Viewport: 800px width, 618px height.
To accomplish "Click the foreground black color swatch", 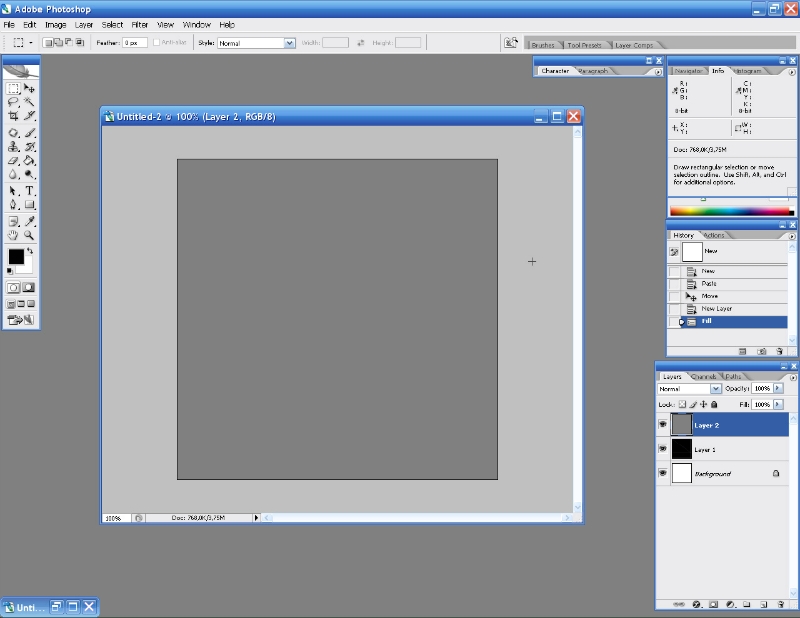I will coord(16,257).
